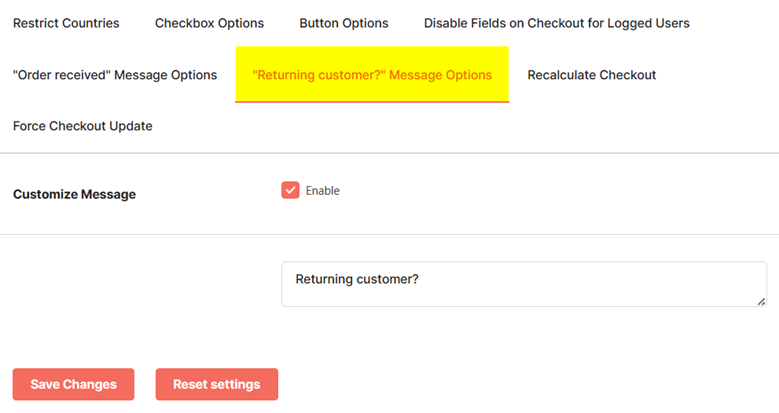Go to the Button Options tab

344,23
